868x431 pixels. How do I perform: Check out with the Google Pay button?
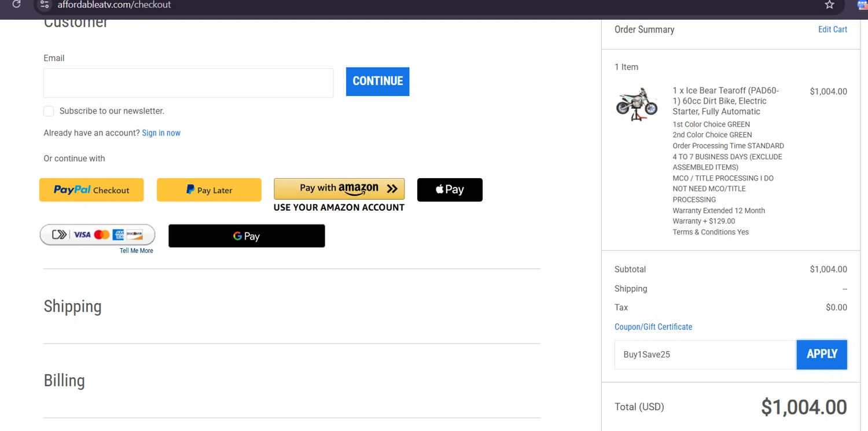point(247,236)
